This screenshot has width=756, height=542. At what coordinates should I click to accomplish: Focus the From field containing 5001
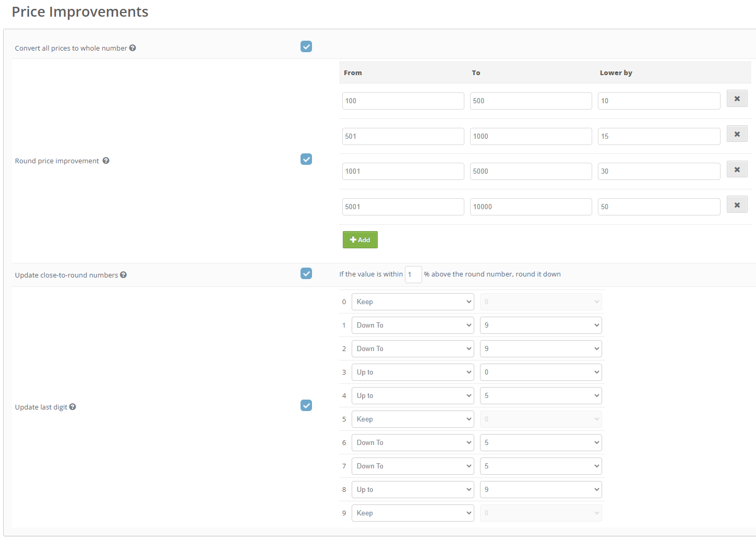coord(403,207)
